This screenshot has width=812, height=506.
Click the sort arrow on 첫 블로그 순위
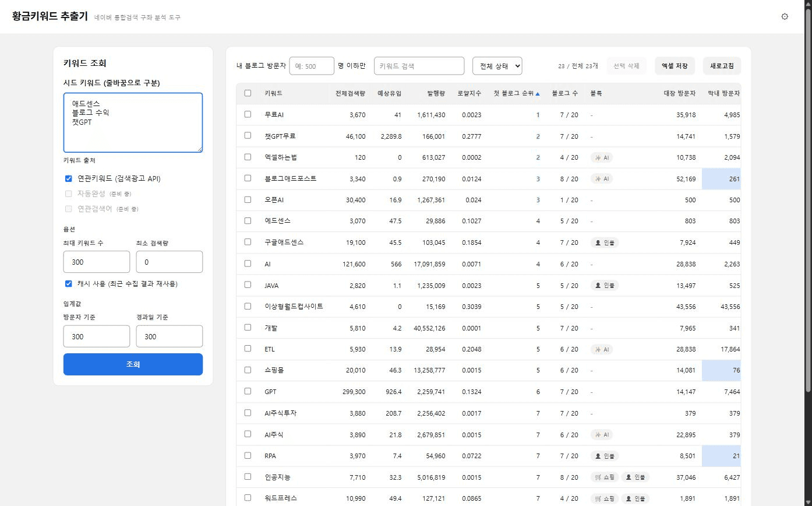[538, 93]
